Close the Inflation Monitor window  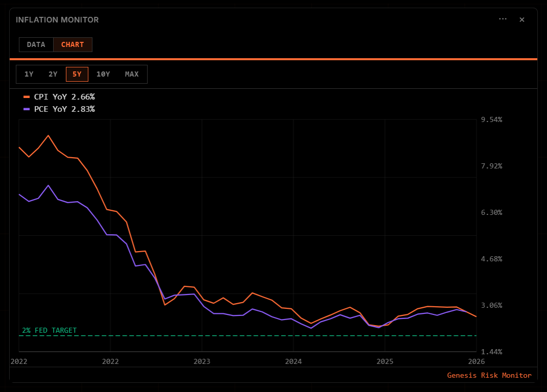[522, 19]
